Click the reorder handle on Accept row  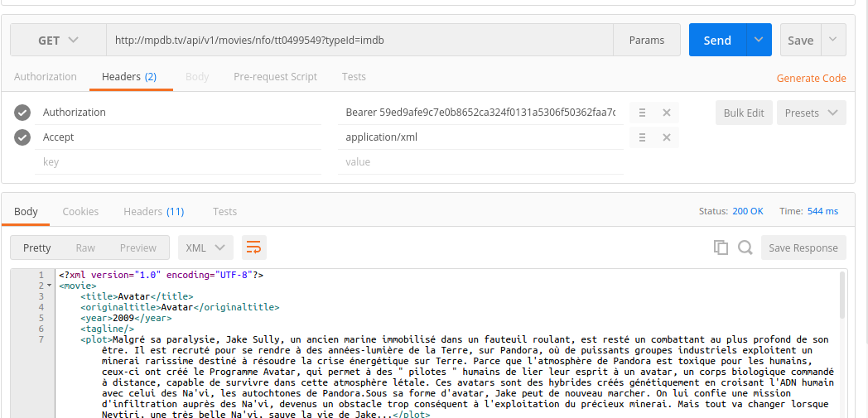642,137
